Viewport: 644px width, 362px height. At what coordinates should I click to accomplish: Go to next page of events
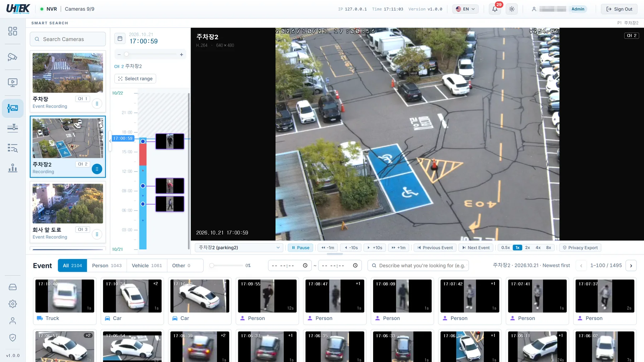pyautogui.click(x=631, y=266)
